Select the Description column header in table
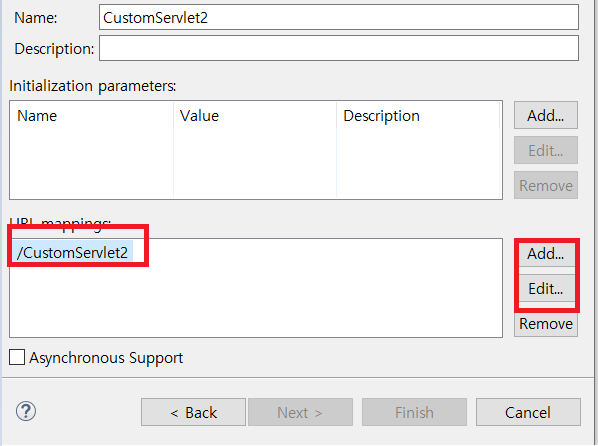Screen dimensions: 598x446 point(381,116)
